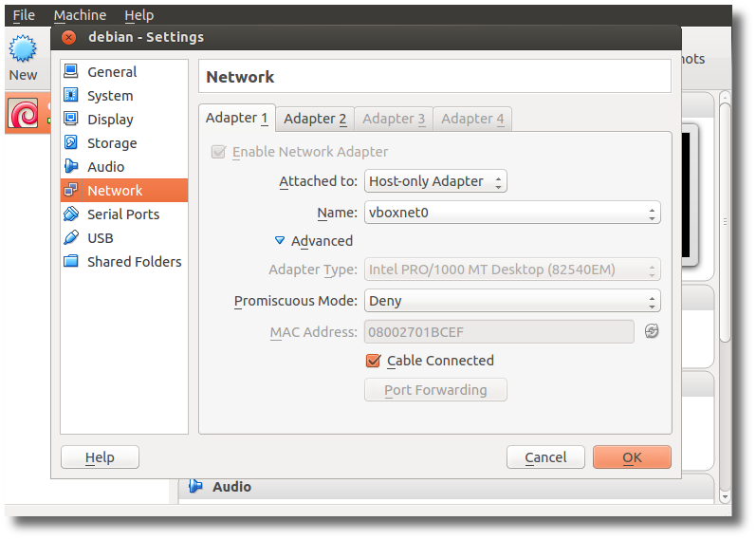Open the Promiscuous Mode dropdown

tap(512, 301)
